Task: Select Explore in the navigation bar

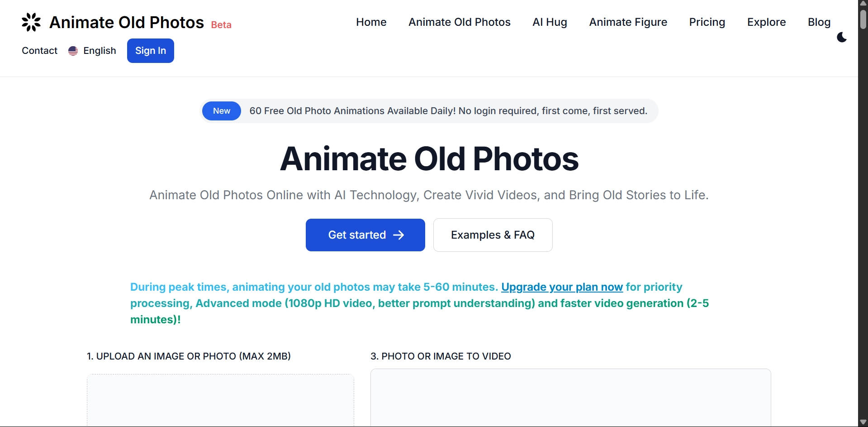Action: 766,22
